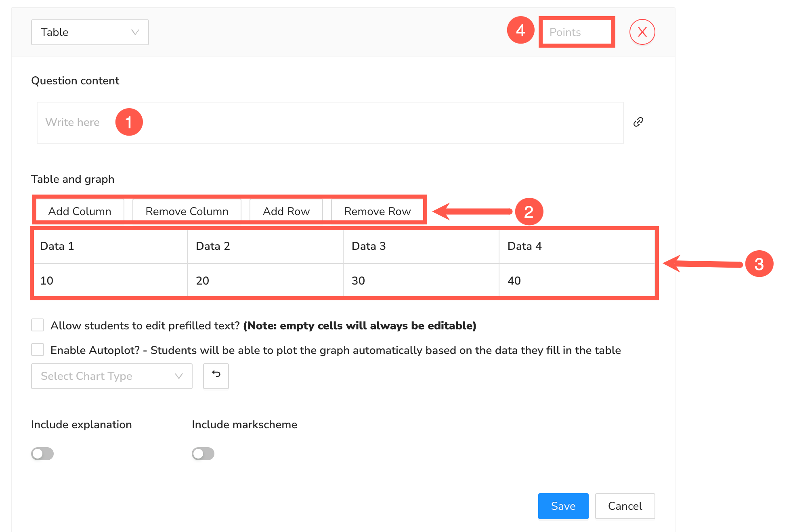Toggle the Include explanation switch

[x=42, y=454]
